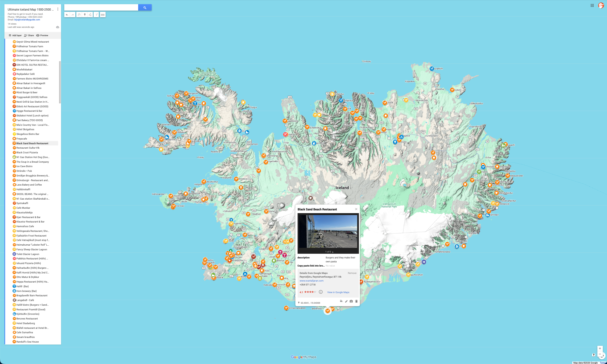Click the Edit pencil icon in popup

[x=346, y=301]
